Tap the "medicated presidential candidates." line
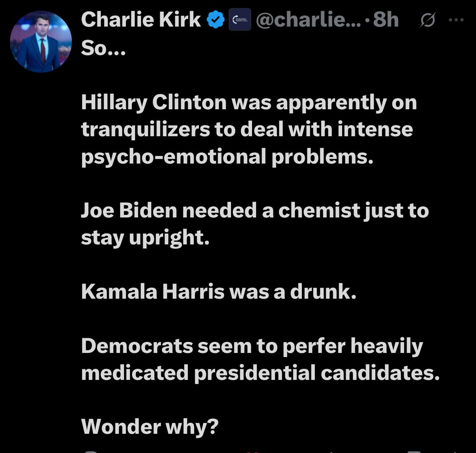The height and width of the screenshot is (453, 476). 260,373
